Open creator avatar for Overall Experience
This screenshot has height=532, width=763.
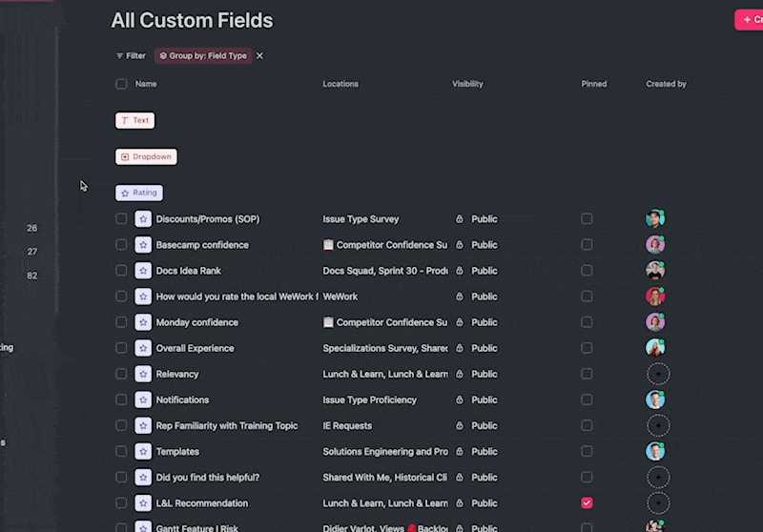tap(655, 347)
